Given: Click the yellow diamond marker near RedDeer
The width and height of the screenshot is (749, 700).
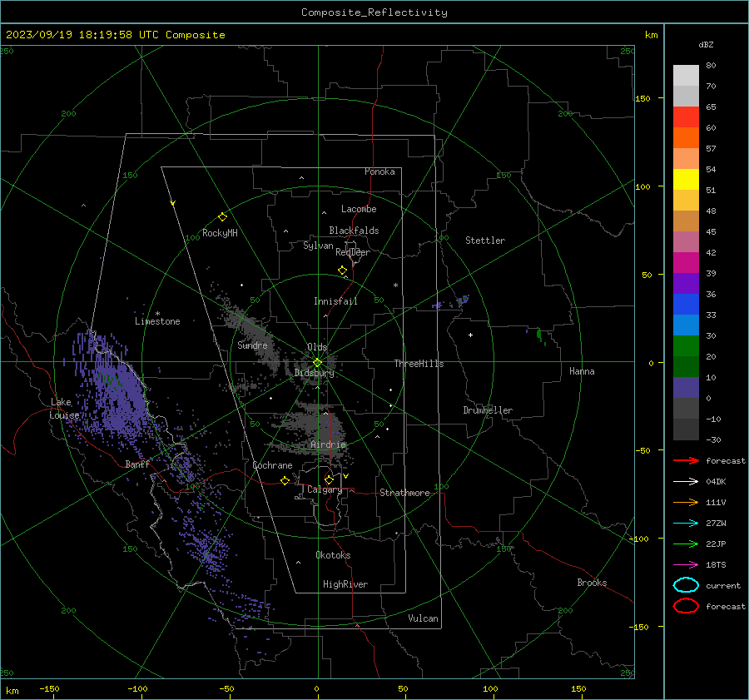Looking at the screenshot, I should [343, 271].
